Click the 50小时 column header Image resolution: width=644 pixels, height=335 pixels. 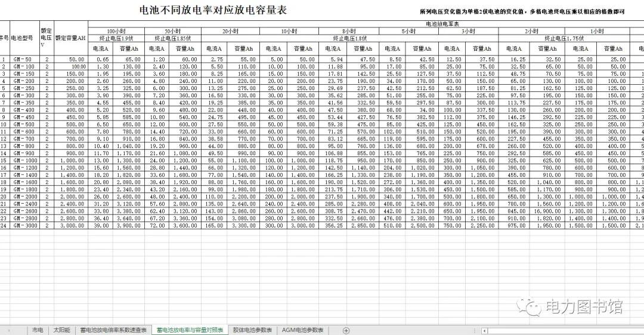coord(173,31)
